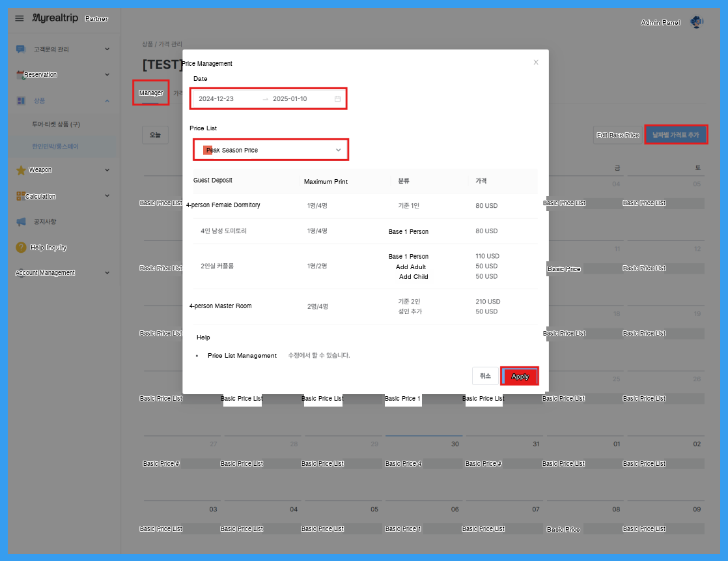This screenshot has width=728, height=561.
Task: Click the Weapon star icon
Action: (21, 170)
